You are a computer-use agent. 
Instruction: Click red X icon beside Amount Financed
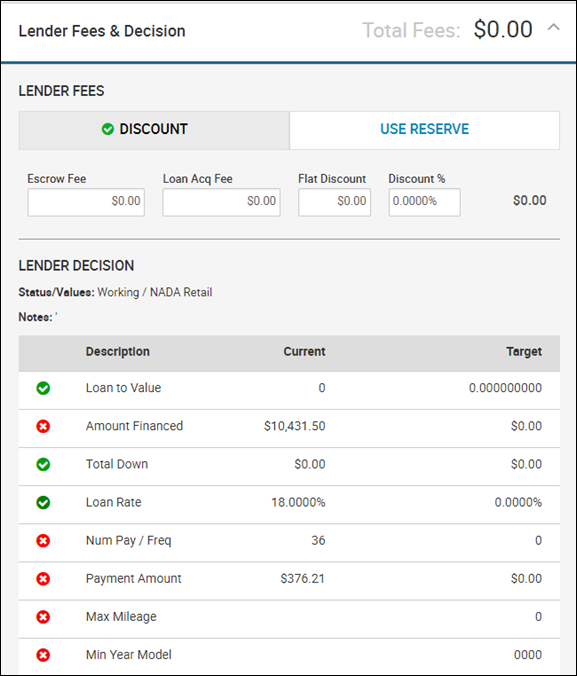(x=43, y=426)
